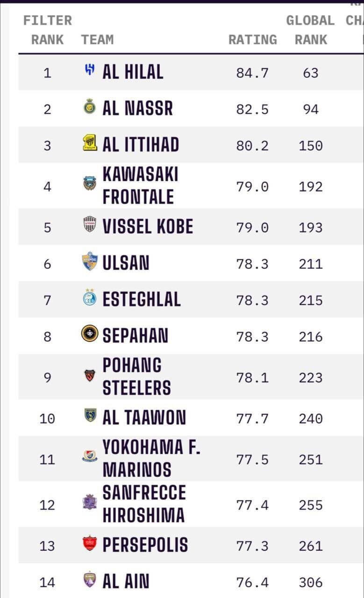Image resolution: width=364 pixels, height=598 pixels.
Task: Sort by the GLOBAL RANK column header
Action: [310, 30]
